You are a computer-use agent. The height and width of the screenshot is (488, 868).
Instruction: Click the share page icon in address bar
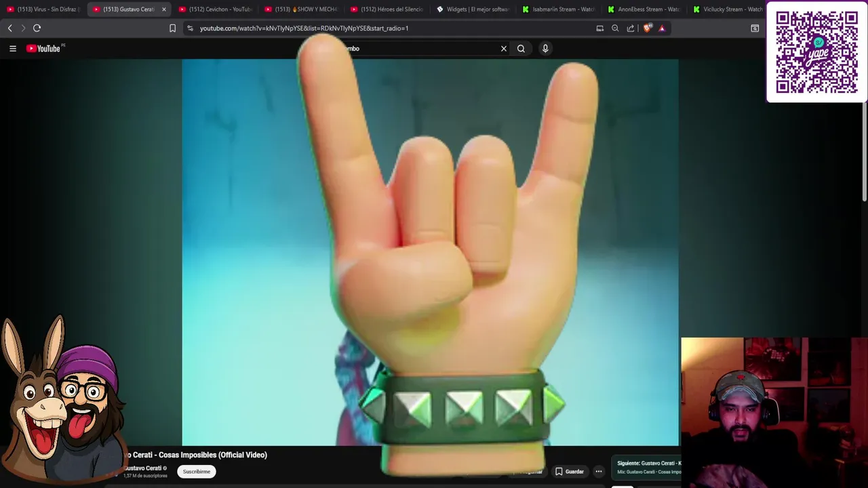(x=631, y=28)
